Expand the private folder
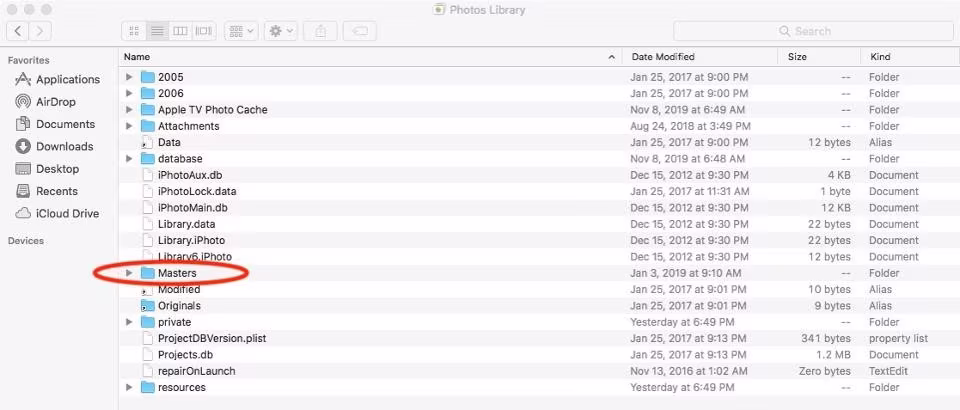This screenshot has width=960, height=410. click(129, 322)
